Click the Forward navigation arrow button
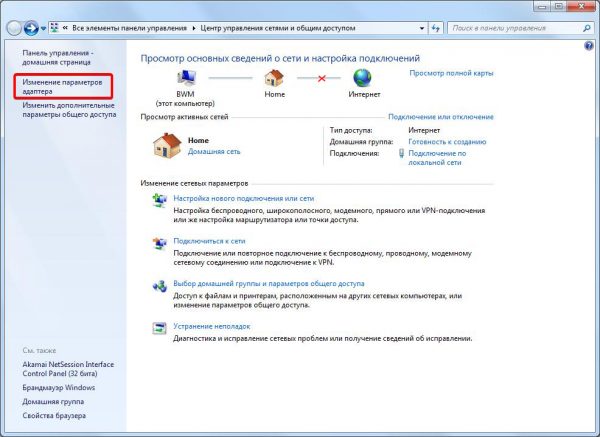The height and width of the screenshot is (437, 600). click(x=31, y=28)
